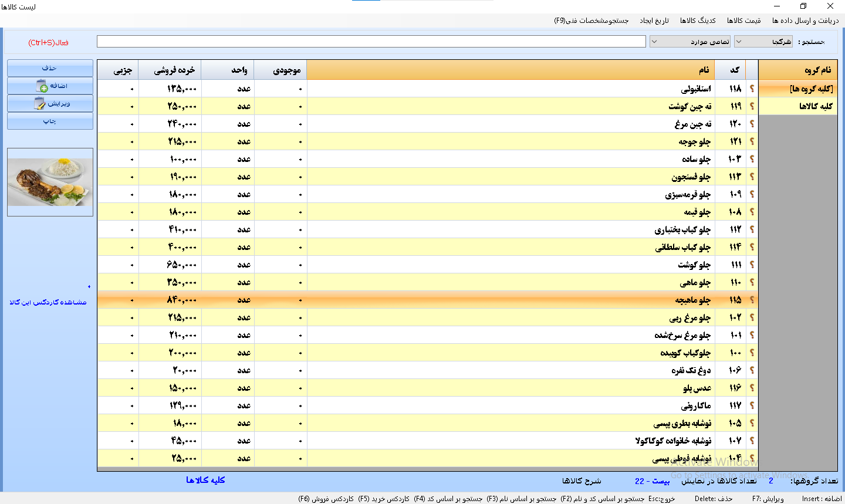Click the question mark icon beside چلو ماهیچه
The height and width of the screenshot is (504, 845).
pos(752,300)
